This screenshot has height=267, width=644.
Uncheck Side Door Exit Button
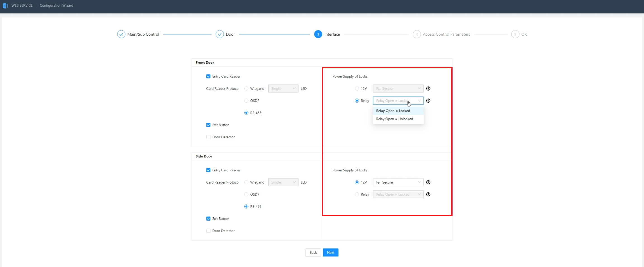tap(208, 219)
